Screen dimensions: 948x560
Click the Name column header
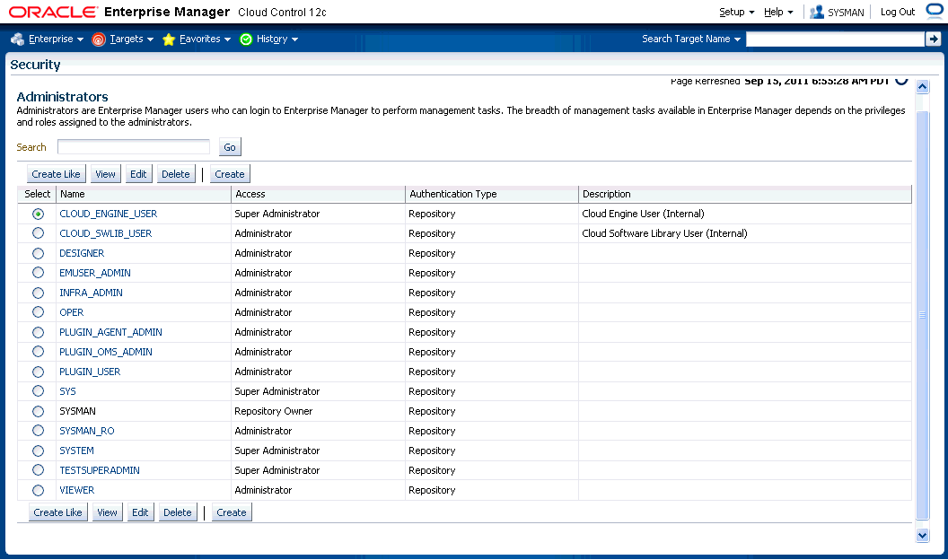tap(144, 194)
